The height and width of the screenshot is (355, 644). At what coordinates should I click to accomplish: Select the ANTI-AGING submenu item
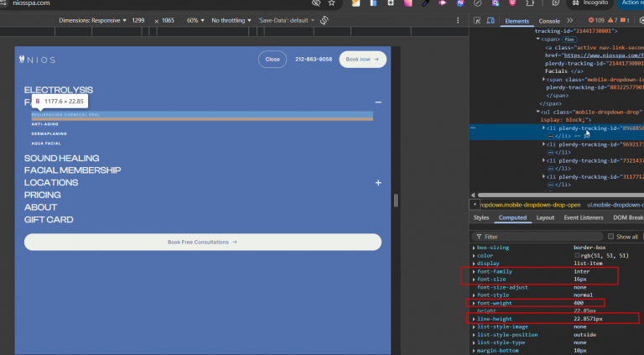(44, 124)
